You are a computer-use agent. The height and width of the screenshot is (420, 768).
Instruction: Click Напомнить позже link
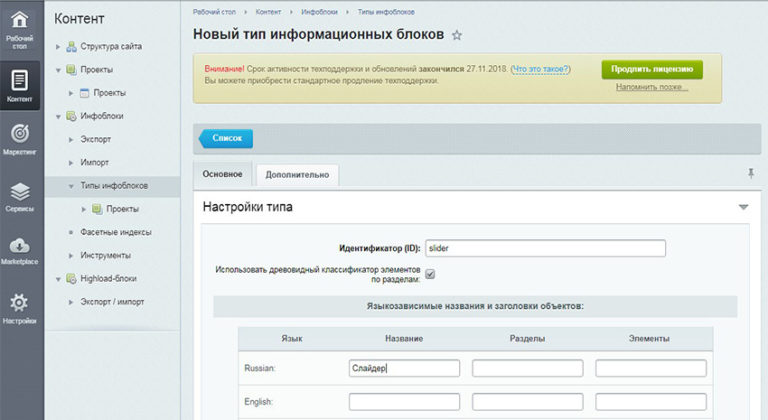coord(652,87)
